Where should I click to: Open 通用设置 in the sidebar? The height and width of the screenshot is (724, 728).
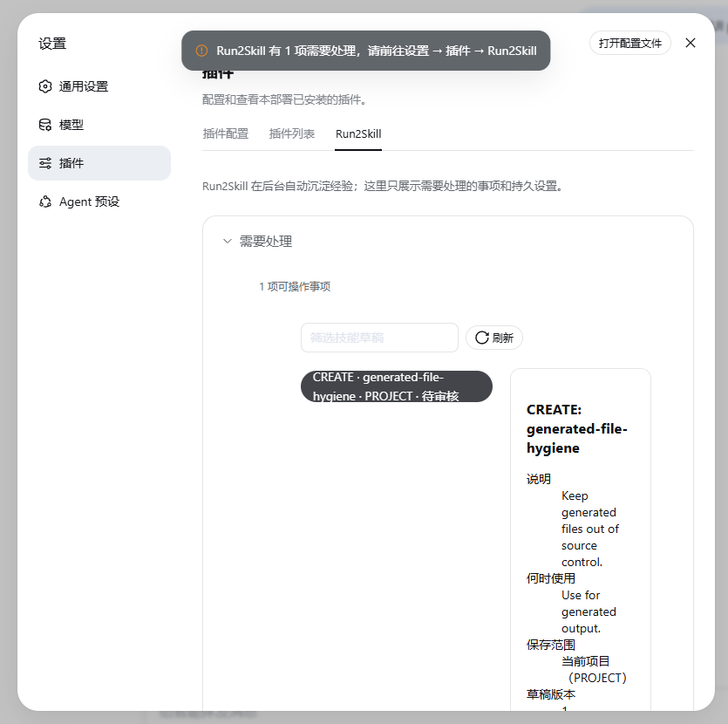(x=99, y=86)
